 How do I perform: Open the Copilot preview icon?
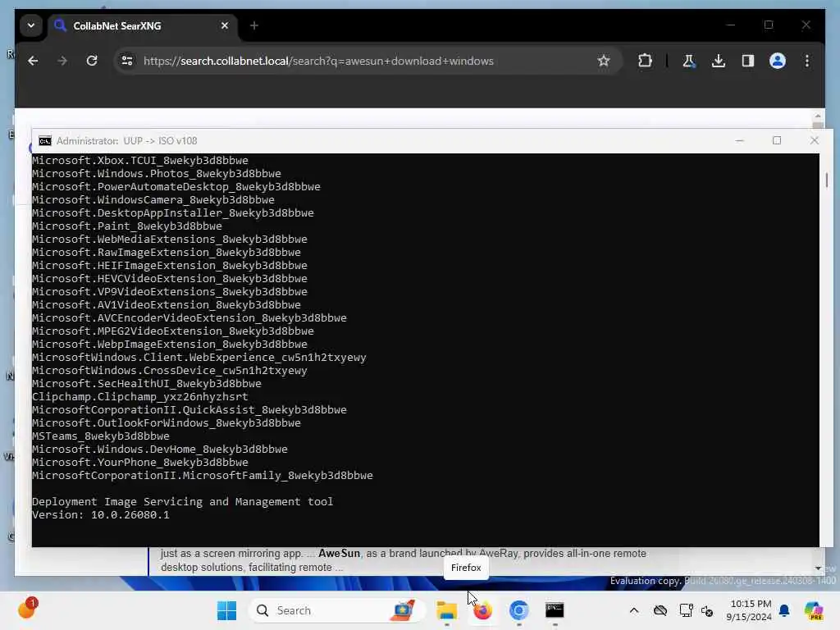(x=814, y=610)
